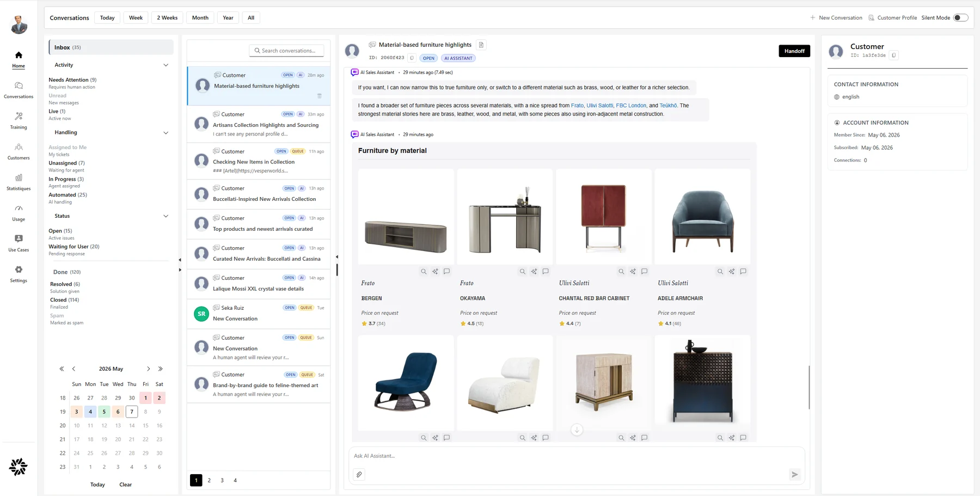The image size is (980, 496).
Task: Select the Today time filter tab
Action: coord(107,17)
